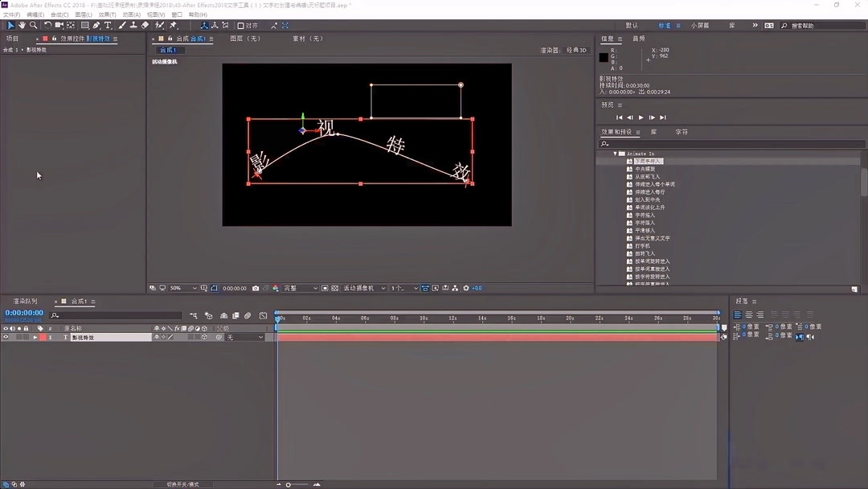Image resolution: width=868 pixels, height=489 pixels.
Task: Adjust the timeline zoom slider at the bottom
Action: tap(288, 483)
